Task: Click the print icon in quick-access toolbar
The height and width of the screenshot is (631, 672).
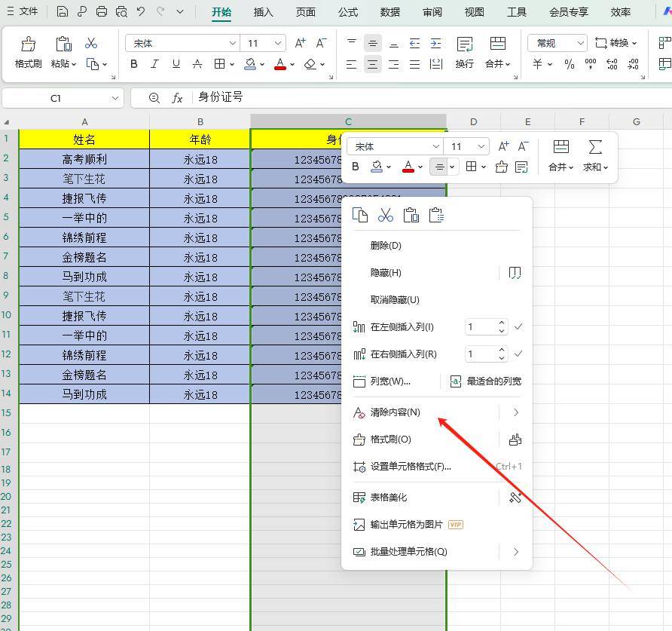Action: click(102, 12)
